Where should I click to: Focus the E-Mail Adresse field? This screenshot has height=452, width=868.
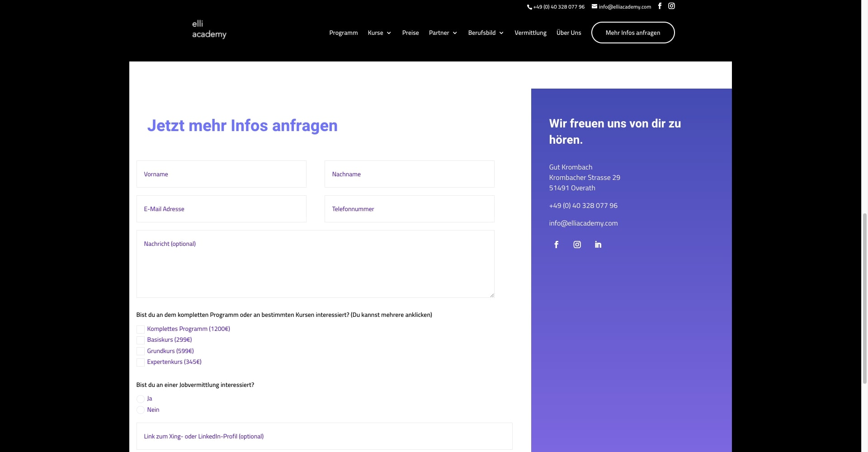tap(222, 209)
